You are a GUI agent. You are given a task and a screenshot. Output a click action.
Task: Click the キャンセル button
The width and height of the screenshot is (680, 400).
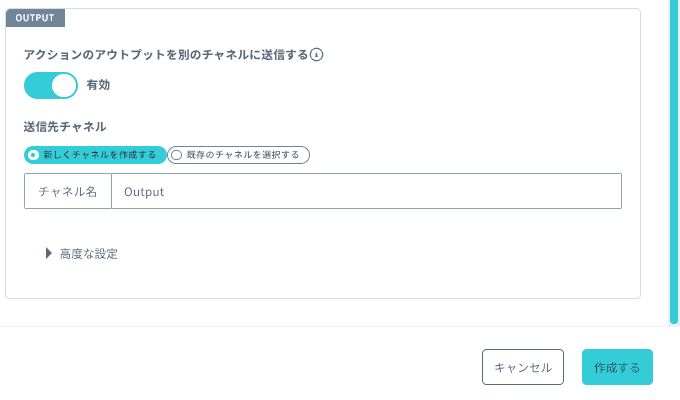click(523, 367)
